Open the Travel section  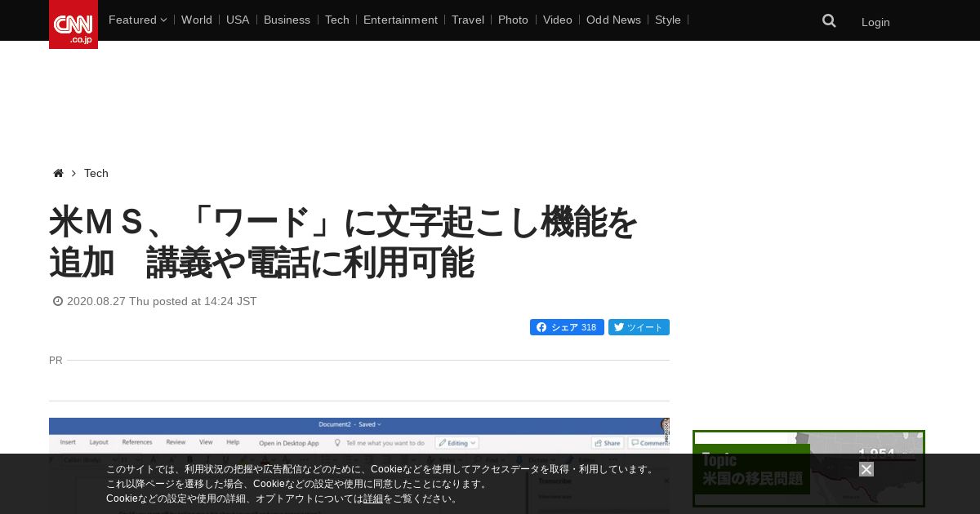click(468, 20)
